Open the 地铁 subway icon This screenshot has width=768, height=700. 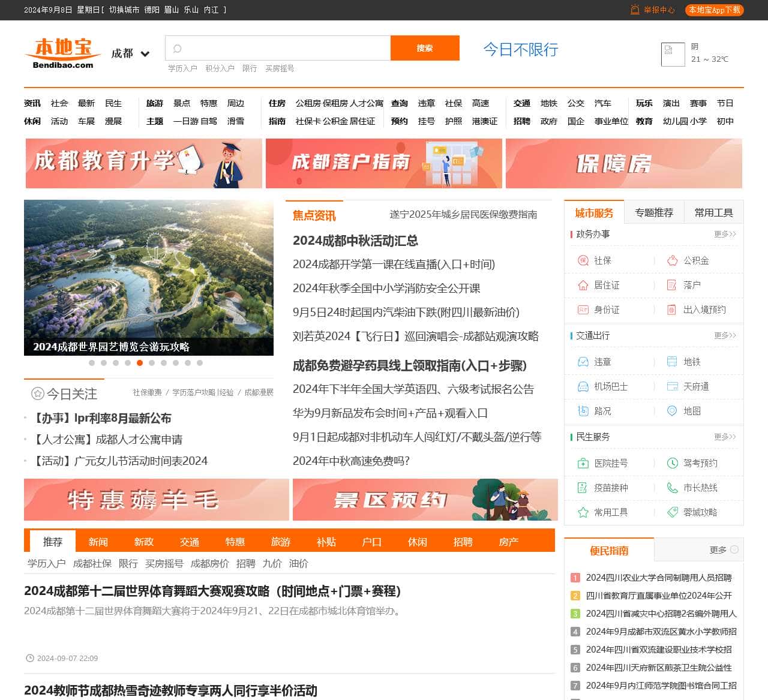click(x=672, y=362)
